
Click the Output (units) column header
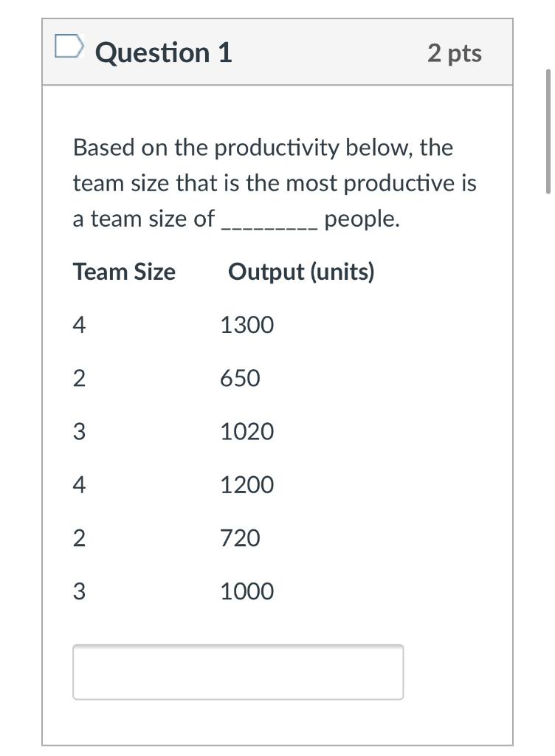(x=302, y=272)
